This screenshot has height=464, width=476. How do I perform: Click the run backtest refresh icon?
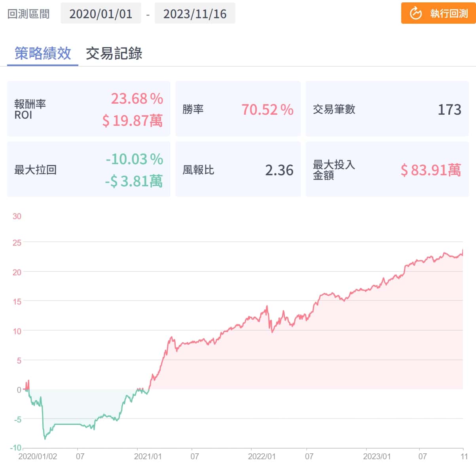(415, 13)
